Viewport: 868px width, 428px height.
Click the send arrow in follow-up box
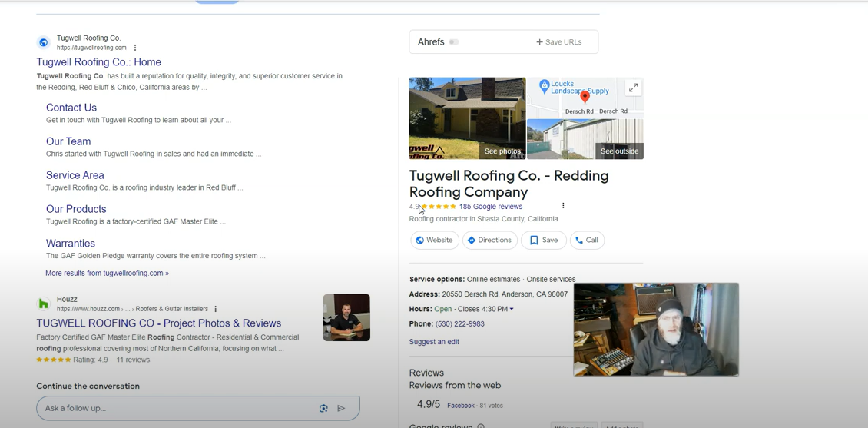(342, 408)
